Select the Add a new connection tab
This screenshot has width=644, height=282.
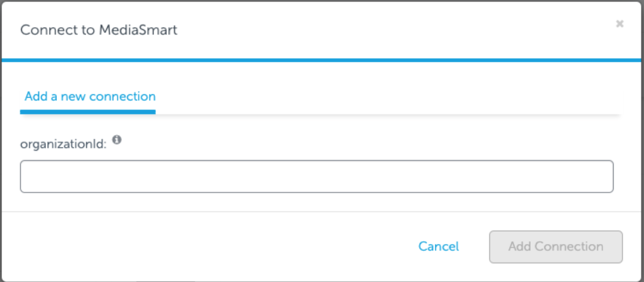(x=90, y=97)
